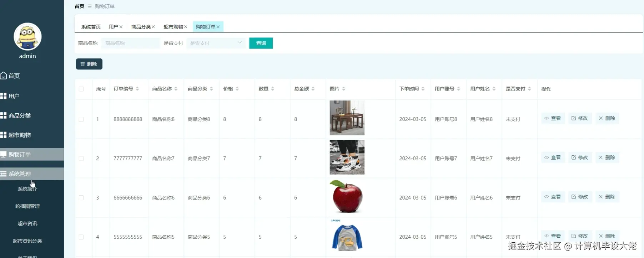Click the admin minion avatar
The height and width of the screenshot is (258, 644).
[27, 37]
